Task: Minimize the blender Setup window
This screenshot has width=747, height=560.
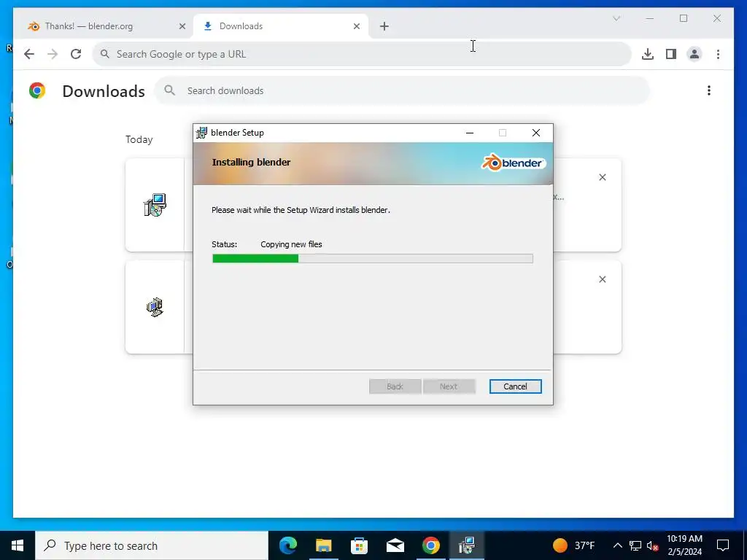Action: click(469, 133)
